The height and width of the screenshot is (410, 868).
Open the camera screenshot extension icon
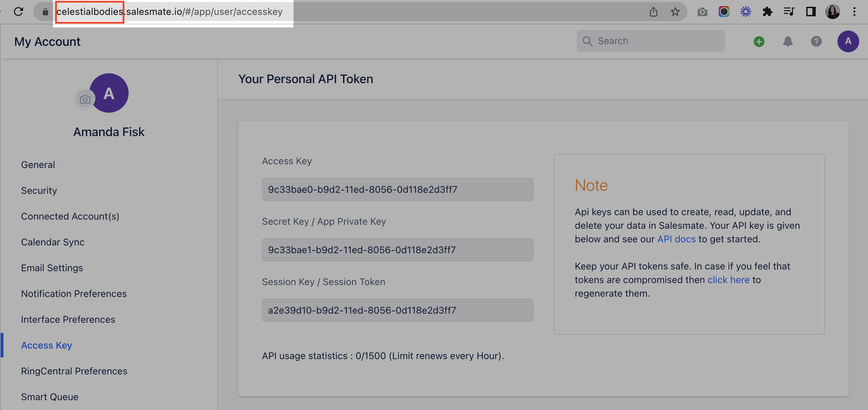(x=702, y=12)
